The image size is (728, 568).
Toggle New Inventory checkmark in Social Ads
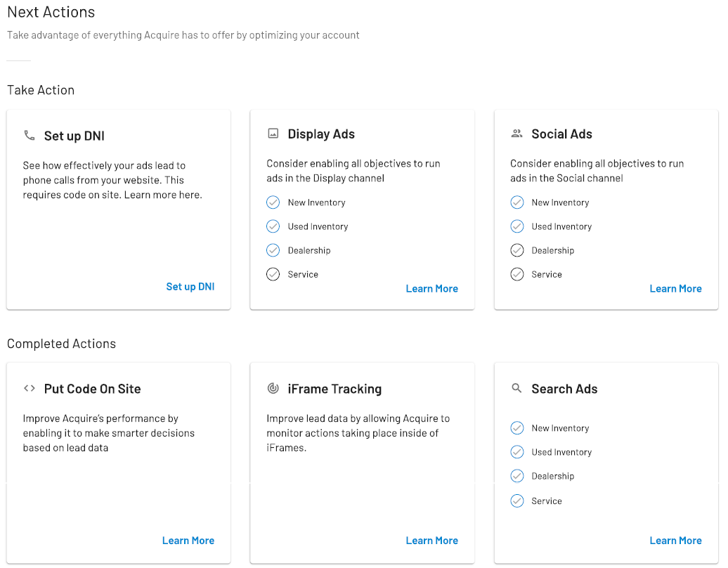(517, 202)
